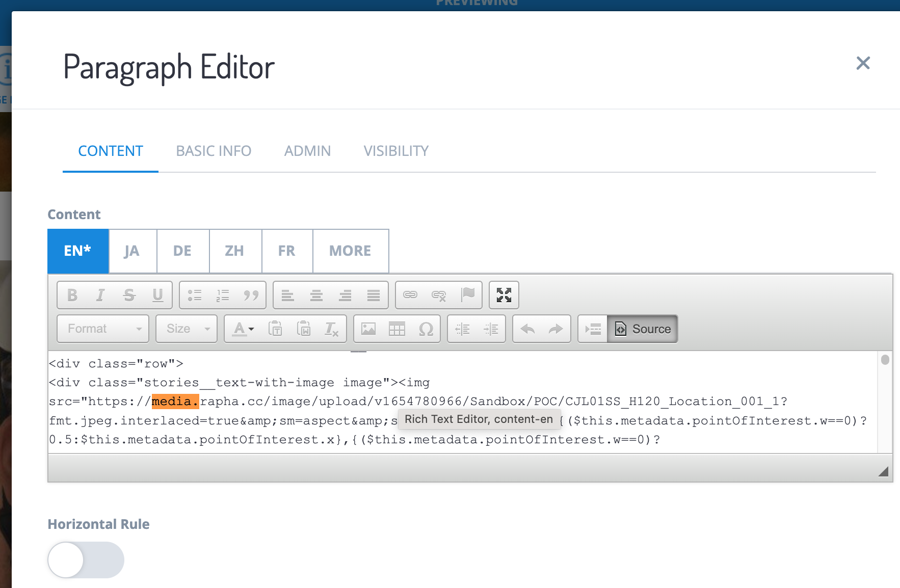Switch to the Basic Info tab
Image resolution: width=900 pixels, height=588 pixels.
[214, 151]
